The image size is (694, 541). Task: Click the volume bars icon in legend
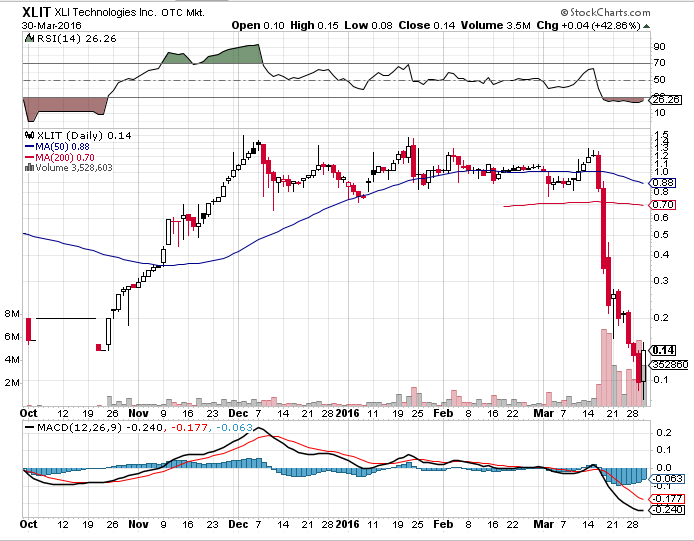pyautogui.click(x=30, y=167)
